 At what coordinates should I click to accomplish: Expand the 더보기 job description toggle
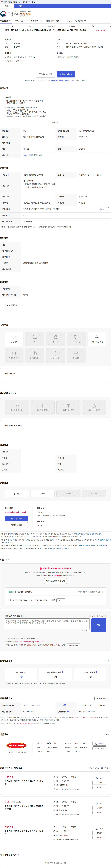pos(55,123)
